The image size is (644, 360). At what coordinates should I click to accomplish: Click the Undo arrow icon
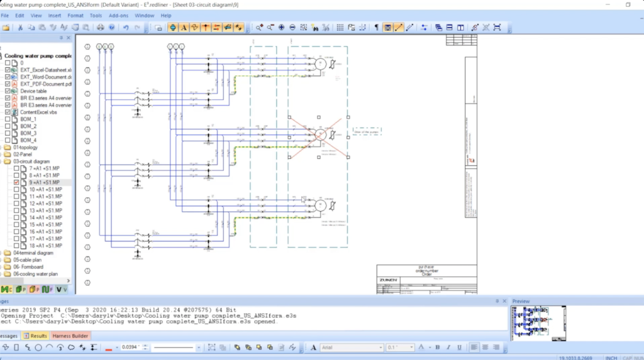126,28
